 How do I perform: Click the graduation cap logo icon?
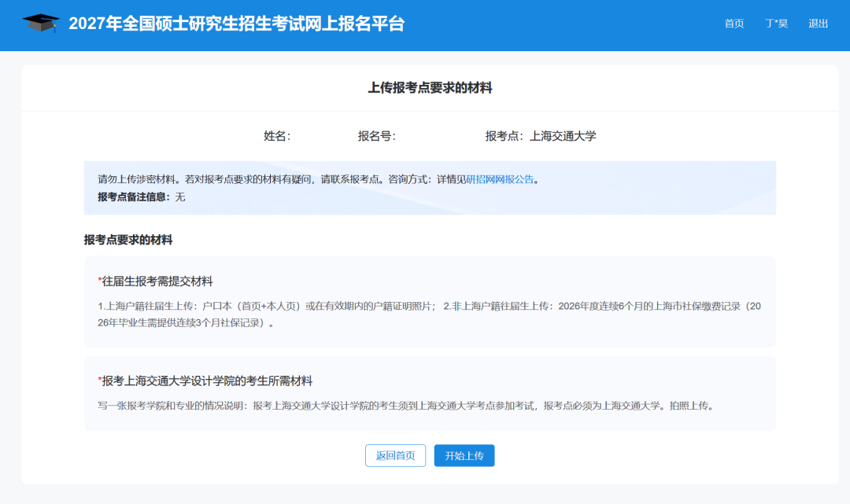coord(41,23)
